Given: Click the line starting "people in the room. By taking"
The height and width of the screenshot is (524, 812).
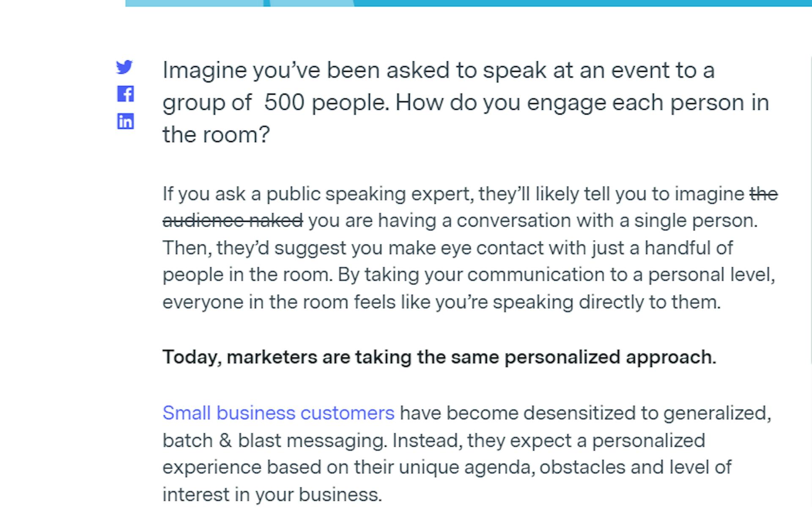Looking at the screenshot, I should coord(469,275).
